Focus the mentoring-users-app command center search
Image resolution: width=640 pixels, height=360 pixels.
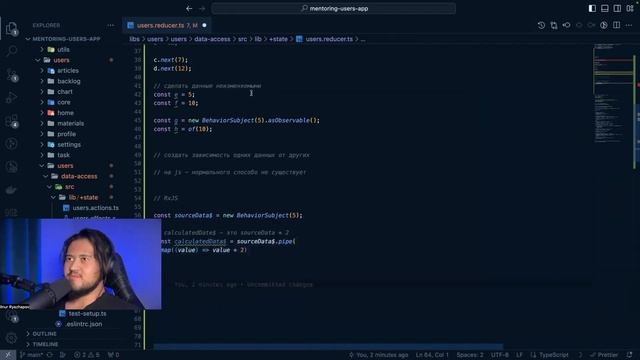click(333, 8)
